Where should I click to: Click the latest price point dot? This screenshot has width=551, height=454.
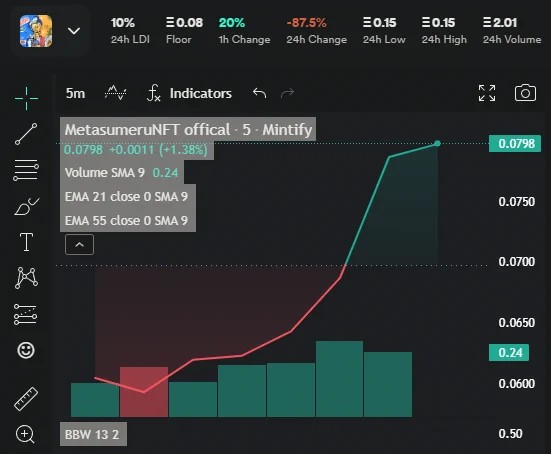437,143
